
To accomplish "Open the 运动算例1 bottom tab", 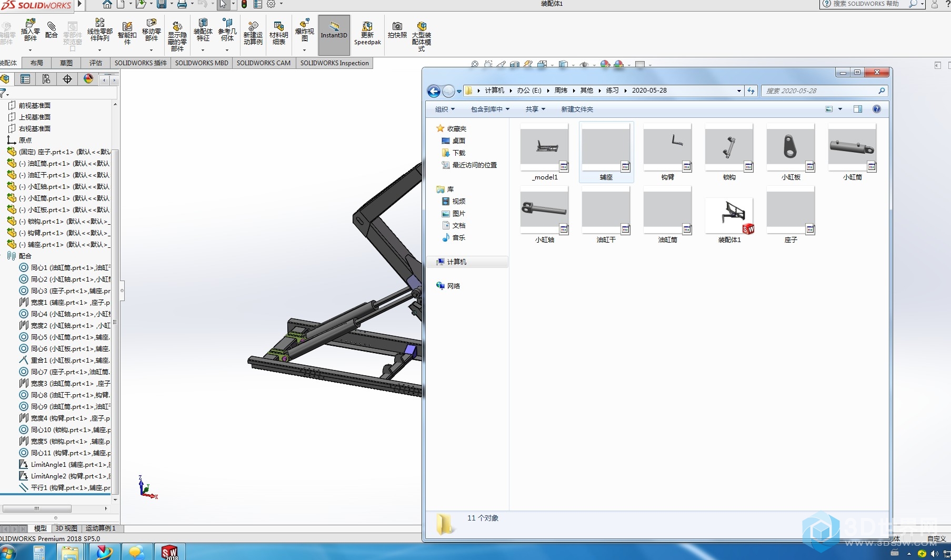I will (101, 528).
